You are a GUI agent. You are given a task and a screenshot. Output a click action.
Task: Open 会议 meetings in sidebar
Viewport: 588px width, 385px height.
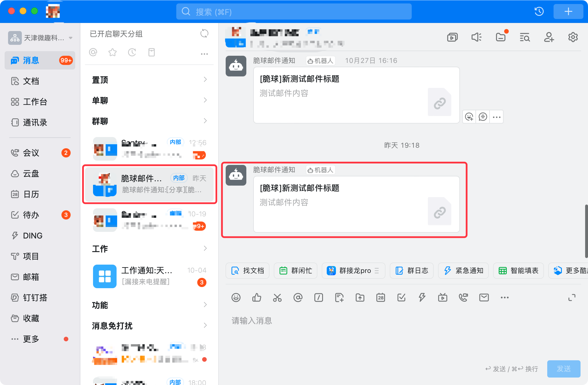click(x=40, y=153)
